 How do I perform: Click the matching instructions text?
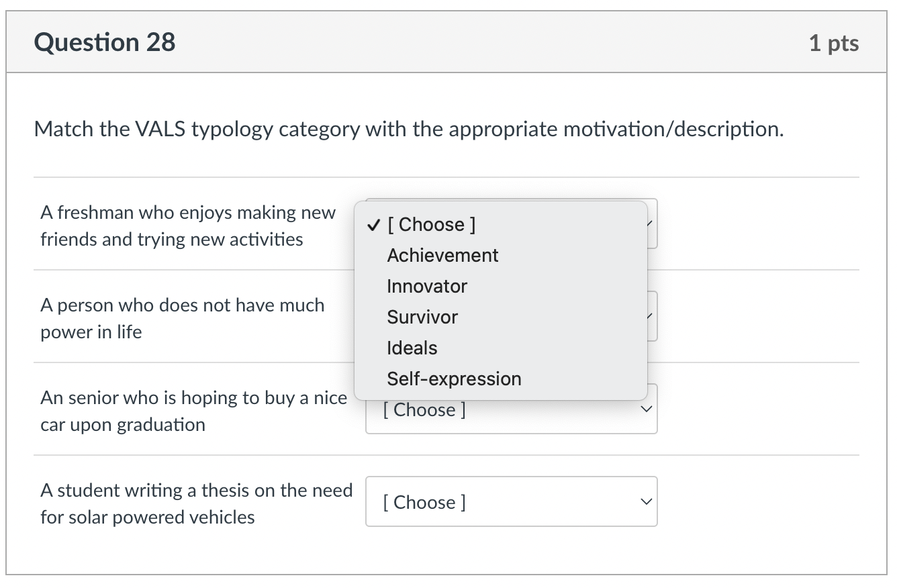click(408, 129)
